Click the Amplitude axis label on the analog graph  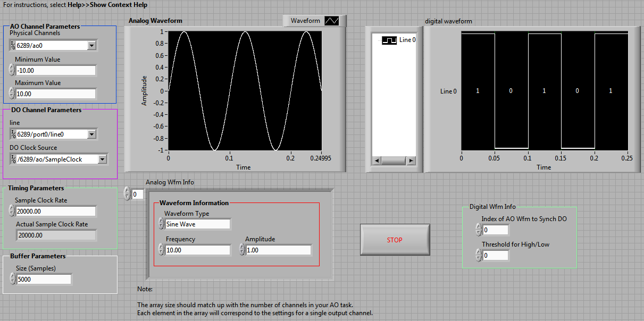tap(144, 90)
